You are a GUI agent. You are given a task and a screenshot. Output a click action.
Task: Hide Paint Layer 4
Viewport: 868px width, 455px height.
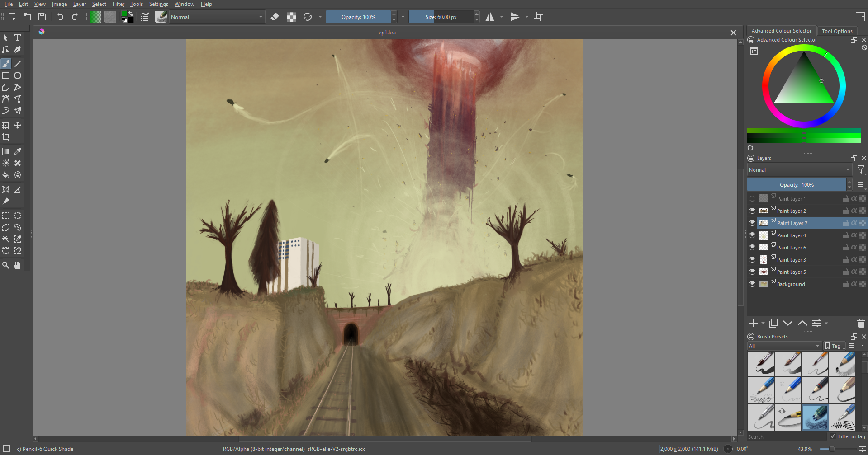pos(752,235)
